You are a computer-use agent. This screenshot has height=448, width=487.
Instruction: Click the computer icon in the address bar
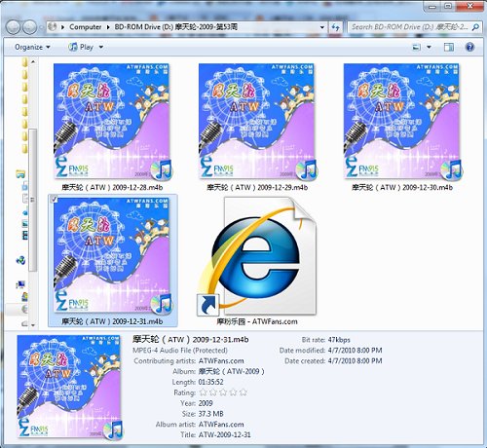53,26
